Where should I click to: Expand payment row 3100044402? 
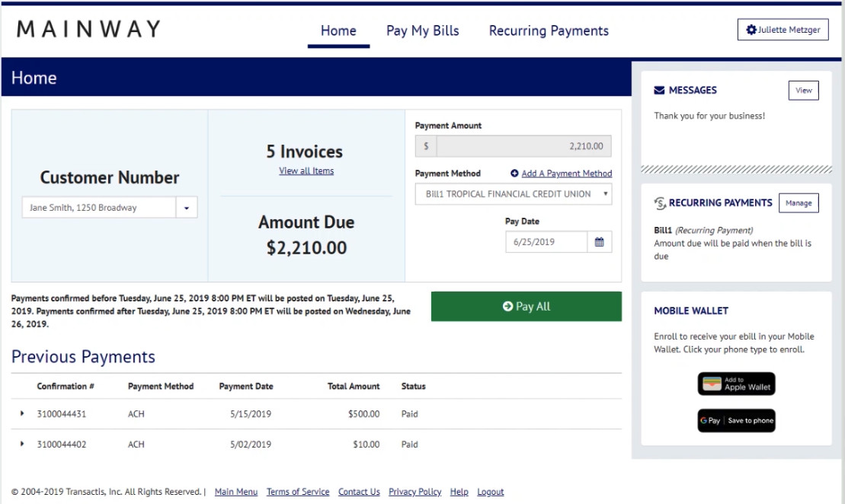click(22, 444)
